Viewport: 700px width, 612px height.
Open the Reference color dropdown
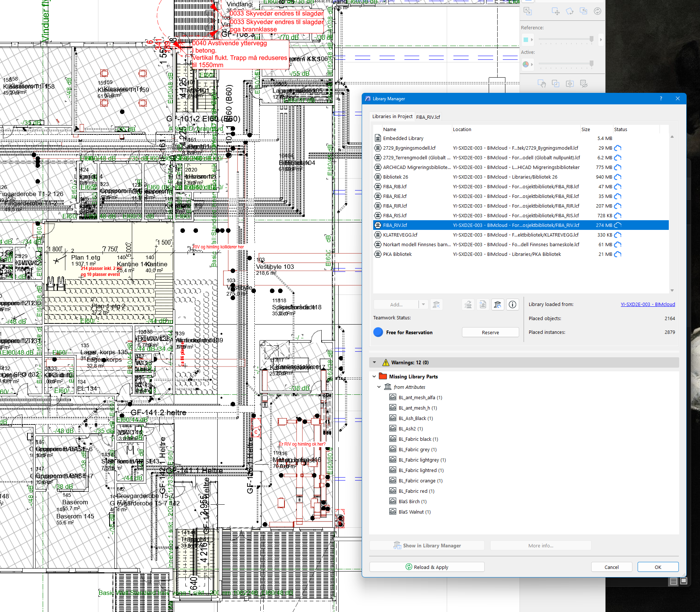click(528, 39)
